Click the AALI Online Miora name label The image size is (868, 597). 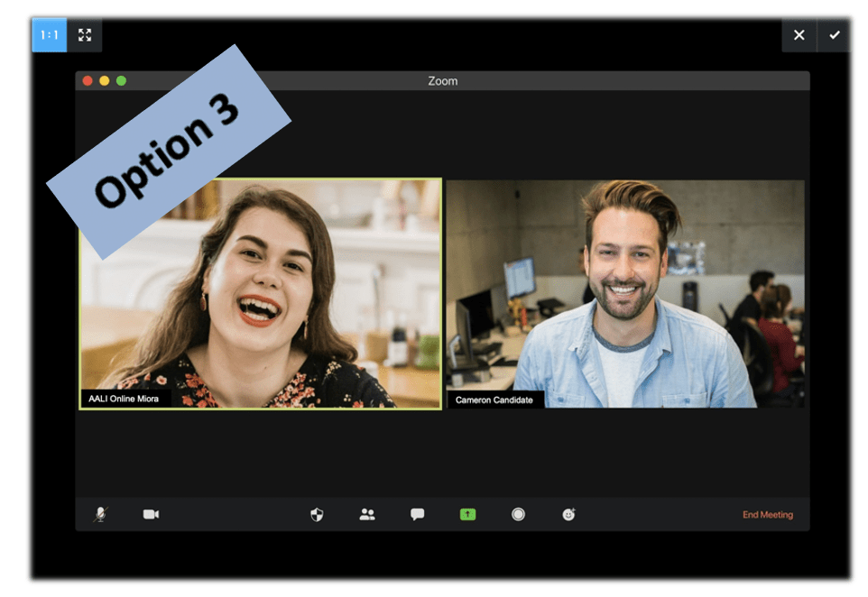pos(124,399)
